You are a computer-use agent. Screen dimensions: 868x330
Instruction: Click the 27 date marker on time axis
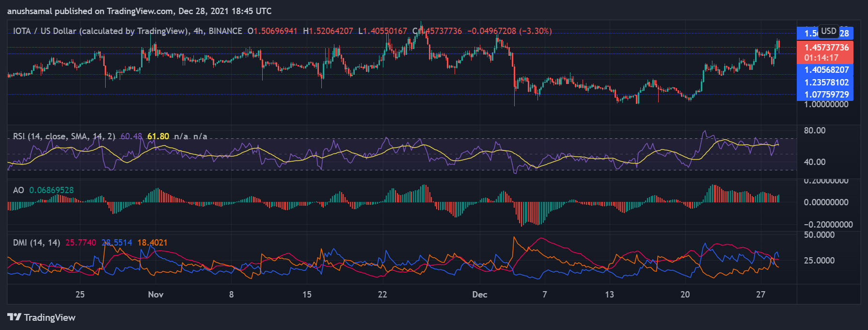pos(760,295)
